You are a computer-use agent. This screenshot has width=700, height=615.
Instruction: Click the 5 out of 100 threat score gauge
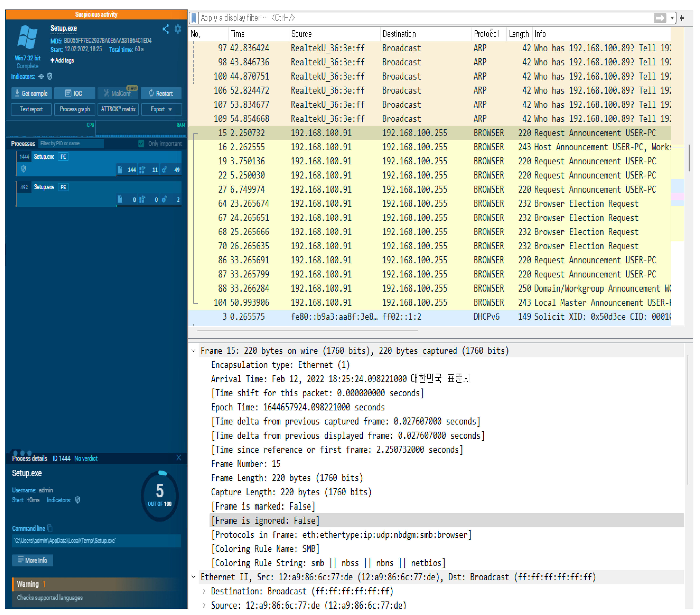click(159, 494)
